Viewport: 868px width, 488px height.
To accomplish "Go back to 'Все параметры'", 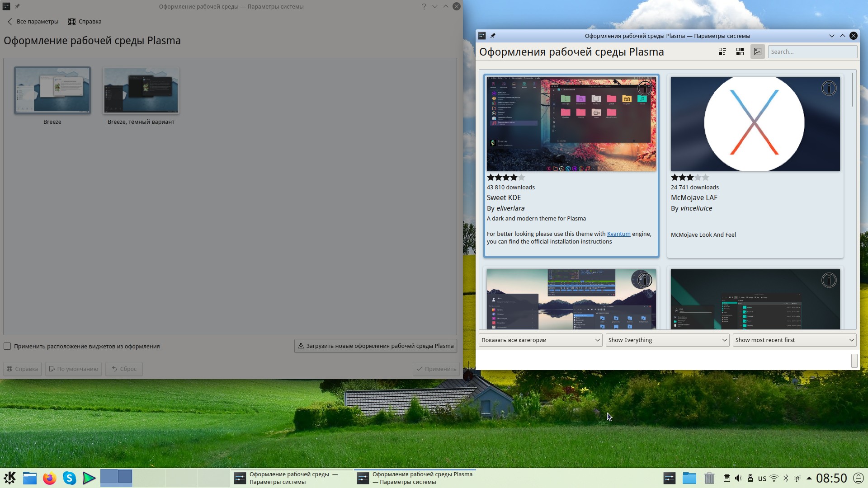I will pos(33,21).
